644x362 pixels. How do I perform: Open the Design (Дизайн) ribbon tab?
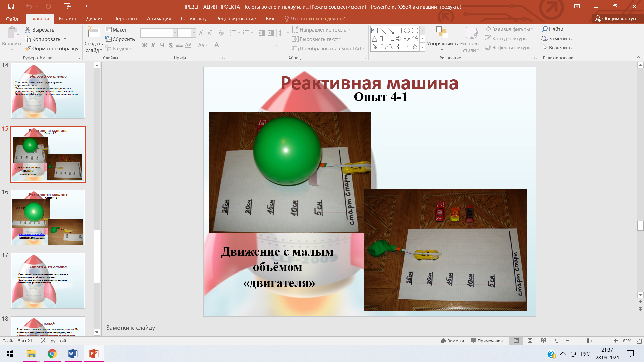point(95,19)
